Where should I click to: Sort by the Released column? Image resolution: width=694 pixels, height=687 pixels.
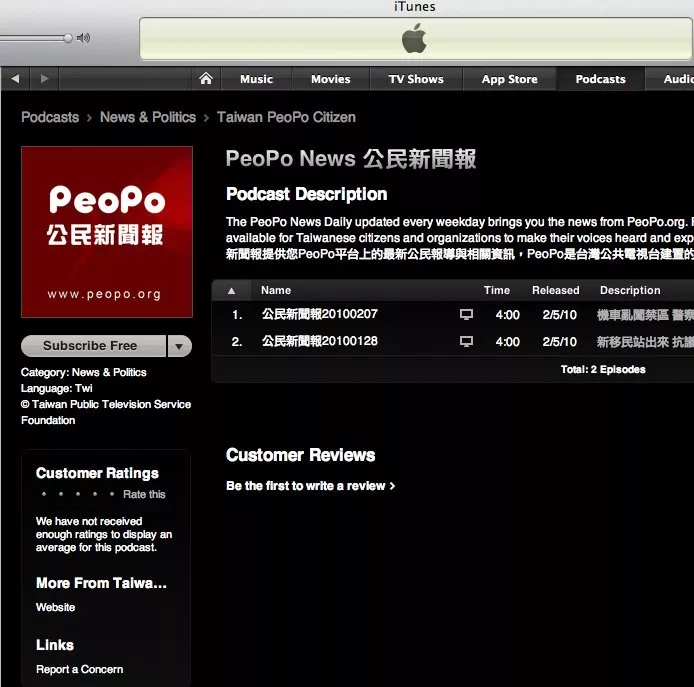555,290
